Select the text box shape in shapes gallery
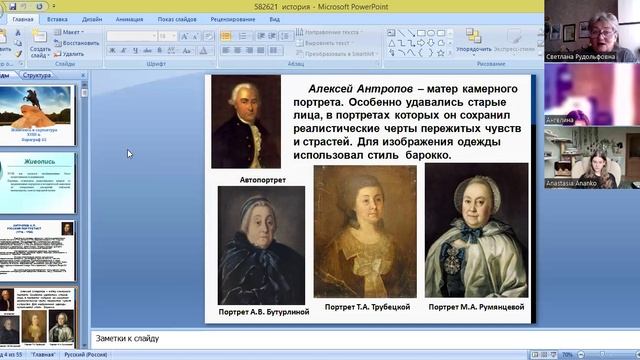The height and width of the screenshot is (360, 640). point(391,33)
